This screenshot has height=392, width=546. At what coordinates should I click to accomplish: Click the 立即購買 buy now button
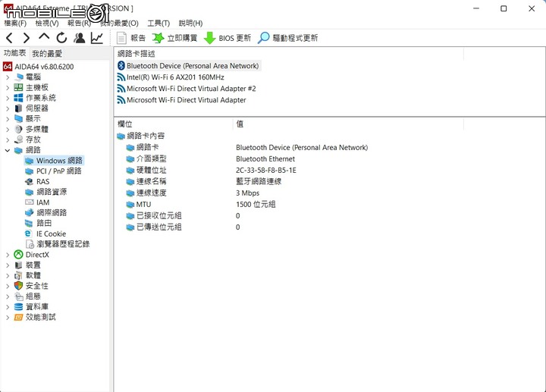coord(175,38)
